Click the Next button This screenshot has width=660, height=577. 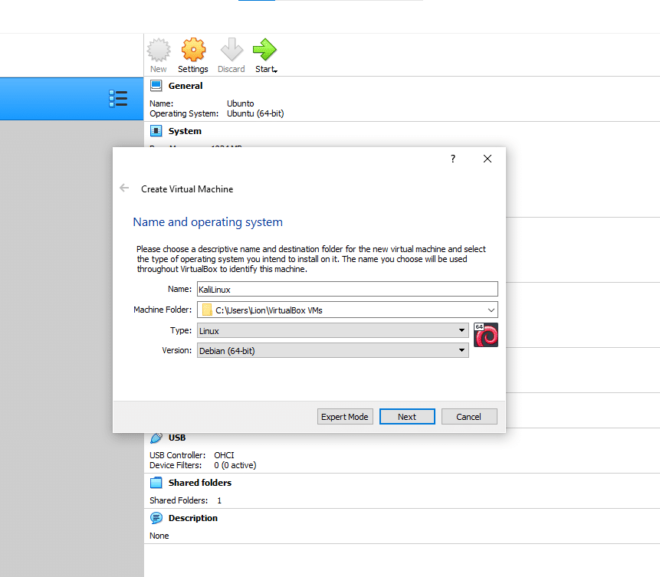(407, 417)
